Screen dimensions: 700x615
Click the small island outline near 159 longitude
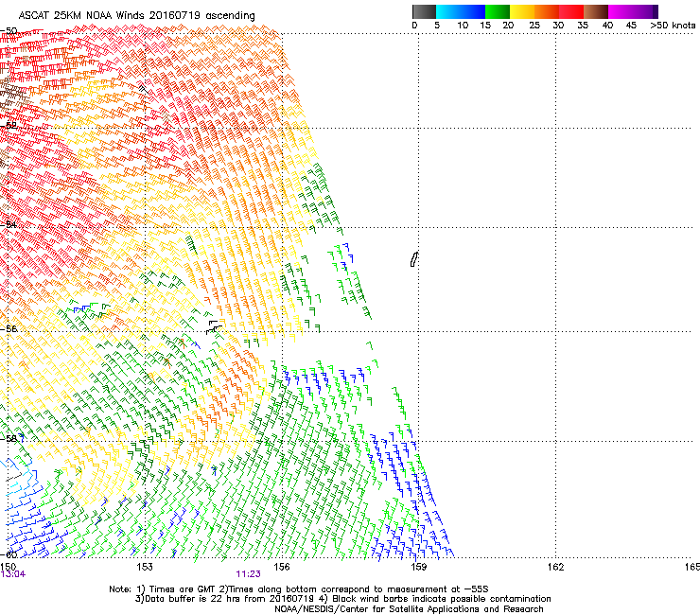(x=413, y=259)
